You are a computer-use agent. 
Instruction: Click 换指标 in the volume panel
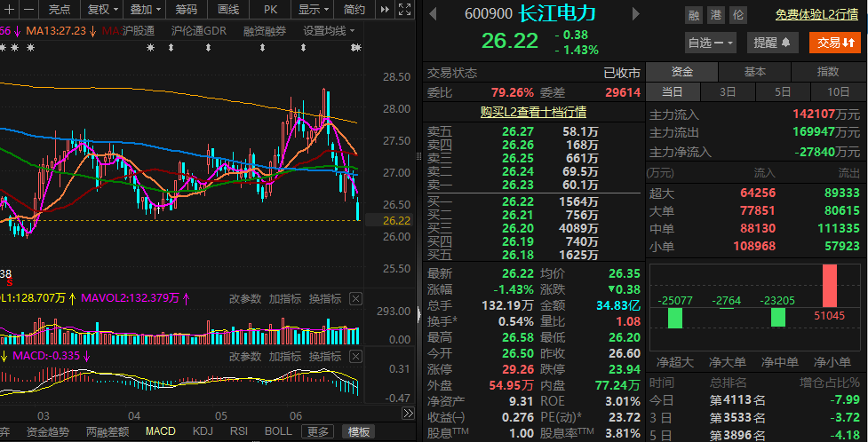(325, 299)
